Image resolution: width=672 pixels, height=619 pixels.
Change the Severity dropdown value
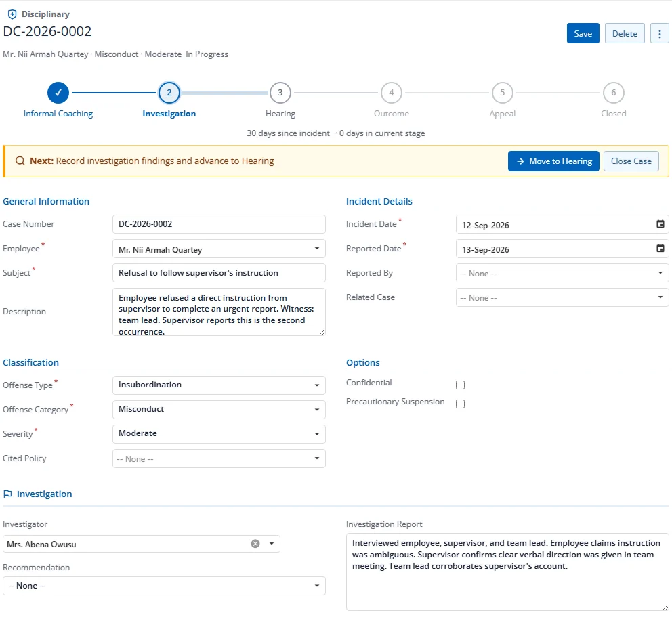click(219, 434)
